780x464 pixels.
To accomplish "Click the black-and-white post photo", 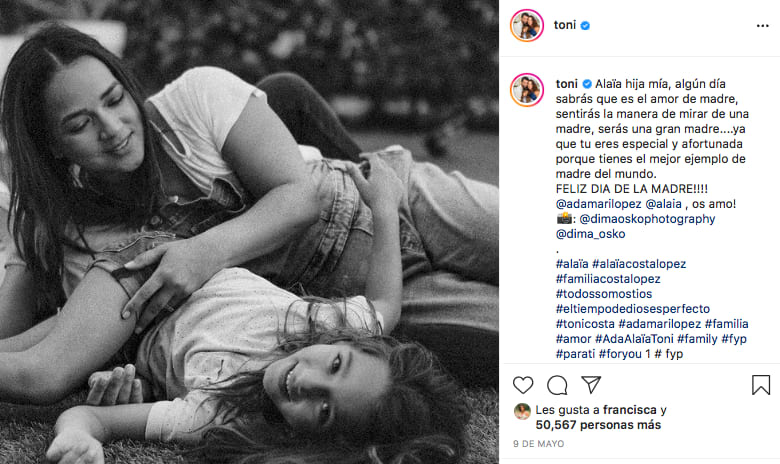I will coord(249,232).
